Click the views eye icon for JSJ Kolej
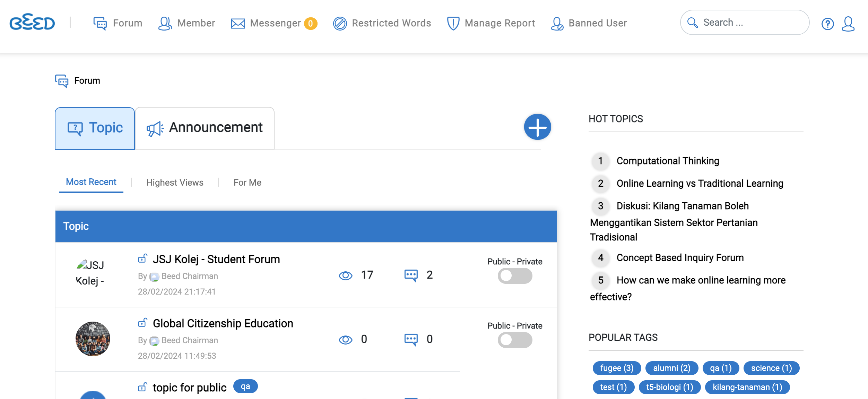This screenshot has width=868, height=399. [x=345, y=275]
